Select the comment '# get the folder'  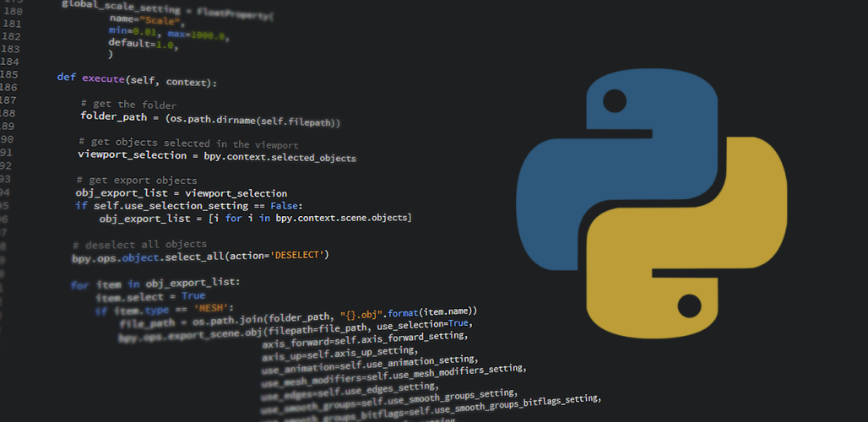coord(128,105)
